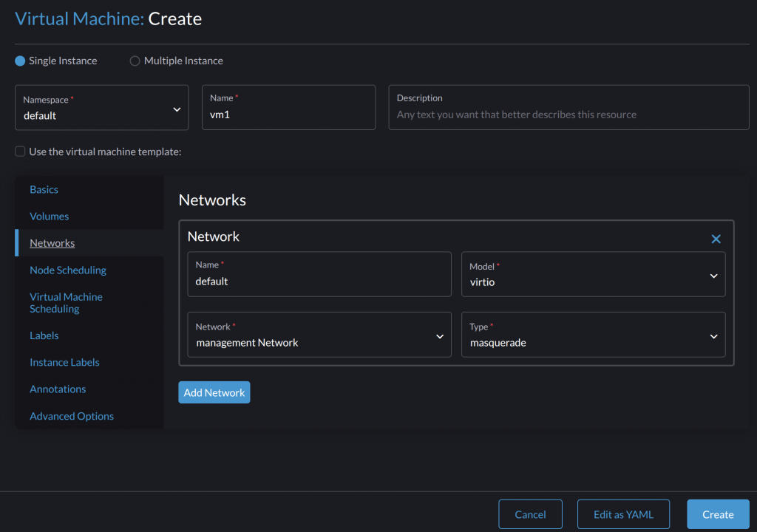Select the Instance Labels tab
757x532 pixels.
click(64, 362)
